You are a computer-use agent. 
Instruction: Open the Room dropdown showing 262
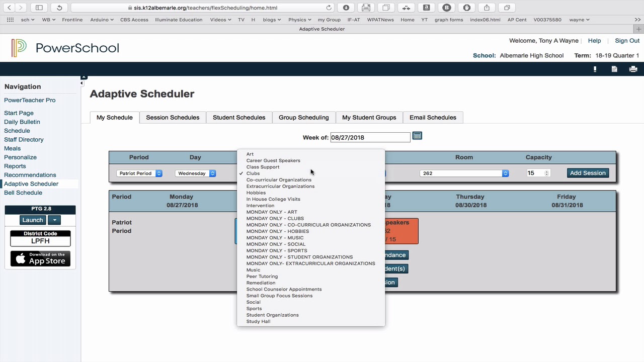point(464,173)
